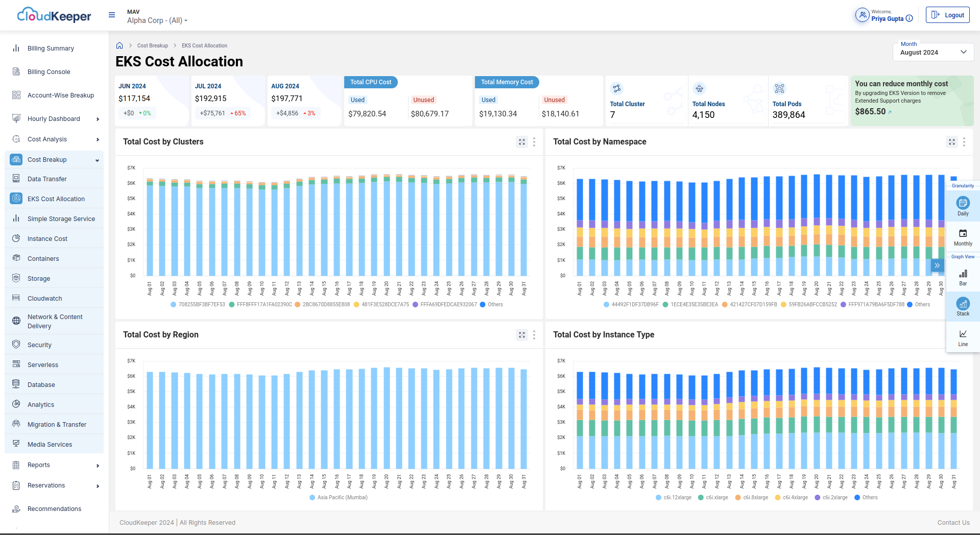
Task: Open the Alpha Corp account selector
Action: tap(157, 21)
